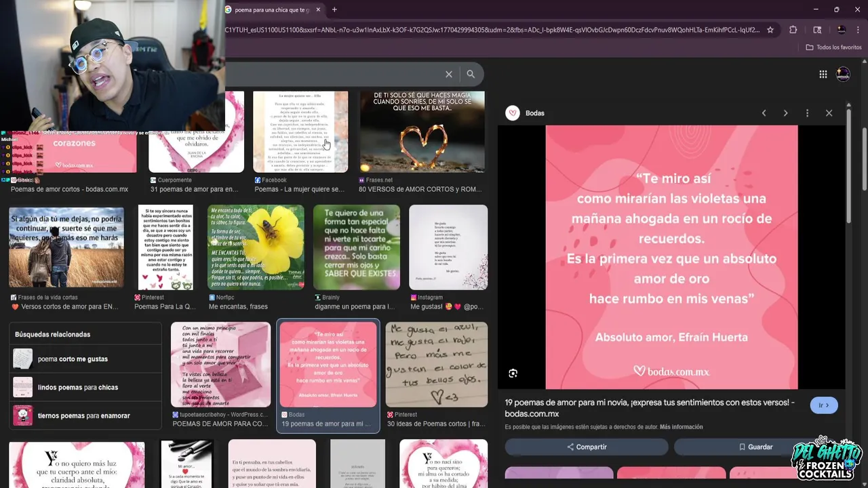Open the browser extensions puzzle icon

793,30
